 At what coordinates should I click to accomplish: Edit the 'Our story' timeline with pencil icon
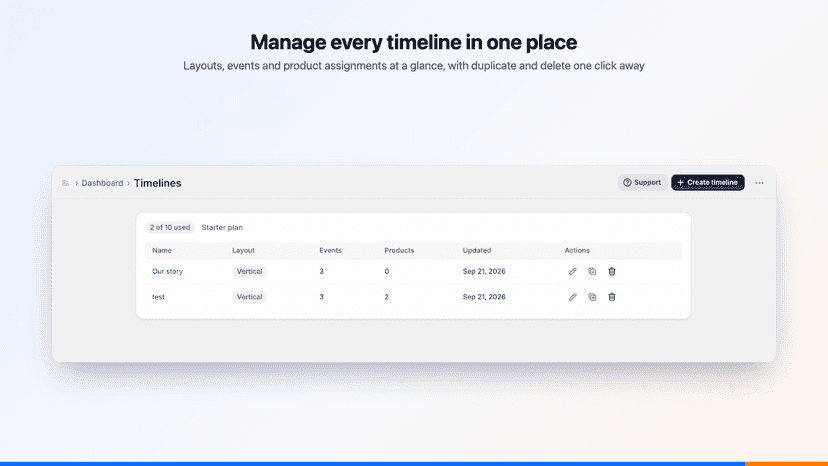pos(572,272)
